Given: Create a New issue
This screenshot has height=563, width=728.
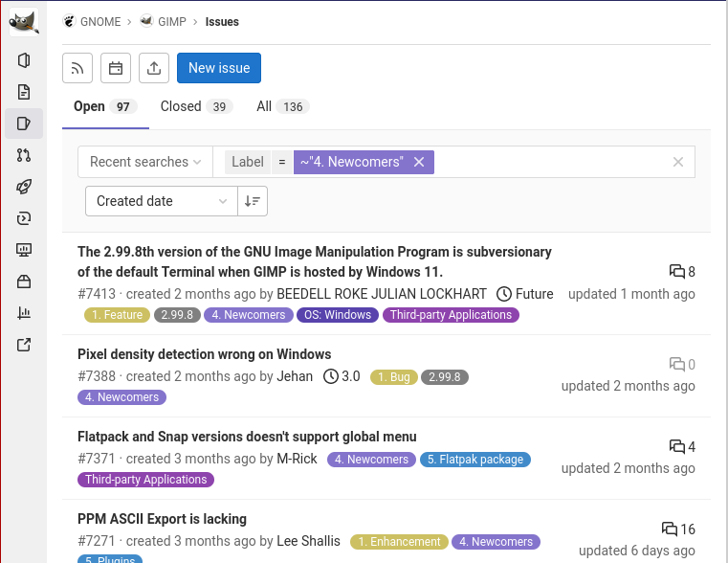Looking at the screenshot, I should (x=219, y=68).
